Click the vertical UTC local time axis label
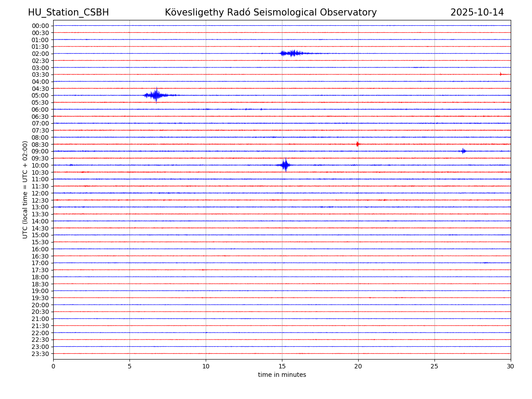Viewport: 532px width, 399px height. [x=25, y=189]
